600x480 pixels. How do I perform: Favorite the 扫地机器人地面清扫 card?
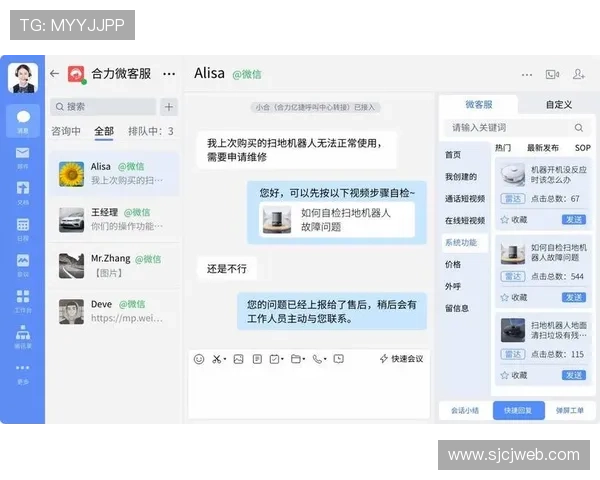pos(514,375)
